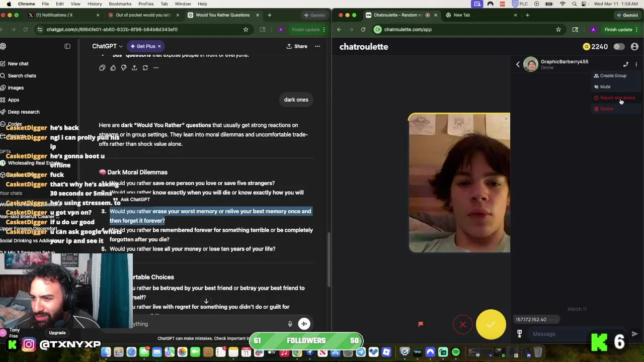Click the Chatroulette coin balance 2240

[595, 47]
